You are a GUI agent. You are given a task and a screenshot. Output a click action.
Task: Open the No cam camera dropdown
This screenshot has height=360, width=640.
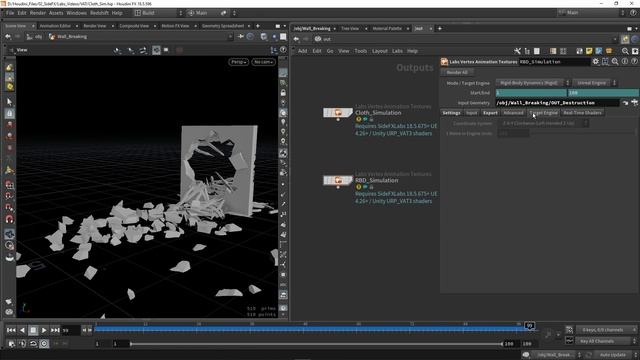tap(263, 62)
